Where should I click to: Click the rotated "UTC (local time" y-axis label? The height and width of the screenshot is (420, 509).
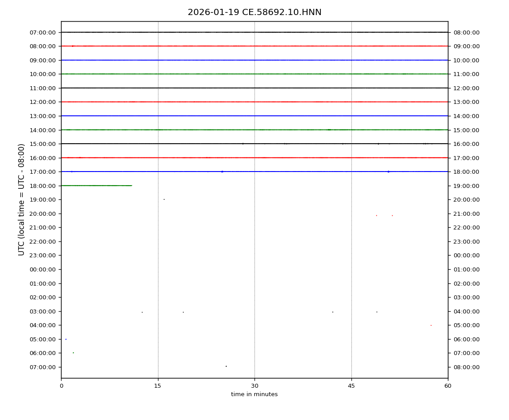(x=22, y=199)
